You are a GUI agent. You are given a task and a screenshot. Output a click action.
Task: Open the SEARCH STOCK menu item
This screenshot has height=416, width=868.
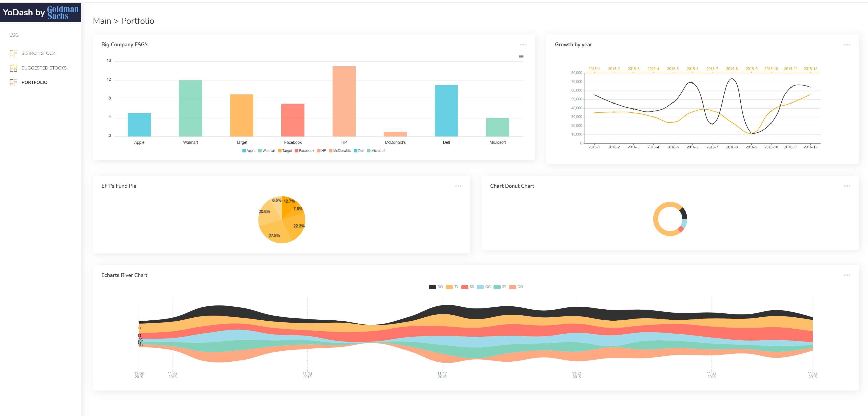click(x=38, y=53)
